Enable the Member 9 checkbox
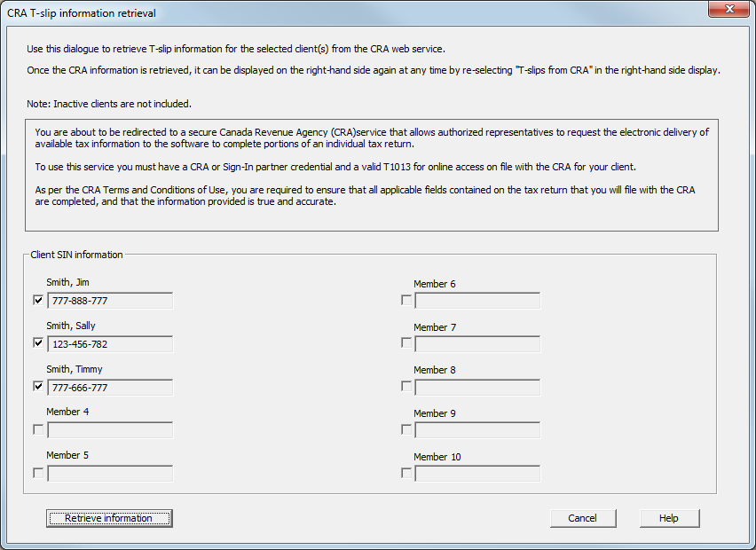The image size is (756, 550). click(x=406, y=430)
